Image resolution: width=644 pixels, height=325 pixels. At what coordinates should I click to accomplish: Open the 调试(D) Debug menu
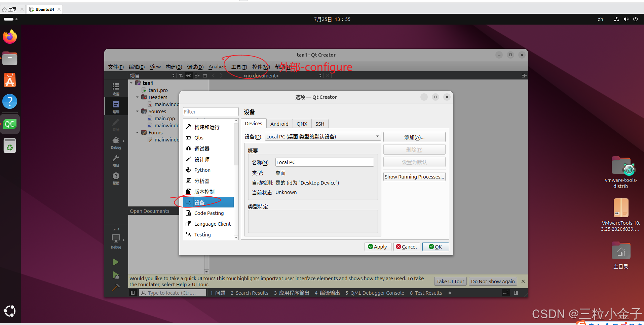click(195, 67)
